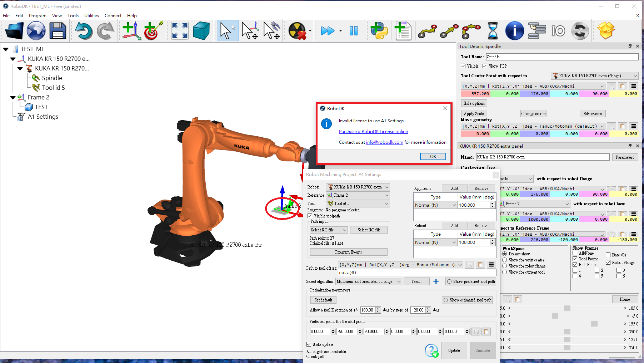Uncheck the Visible toolpath checkbox
The image size is (644, 363).
(x=310, y=216)
